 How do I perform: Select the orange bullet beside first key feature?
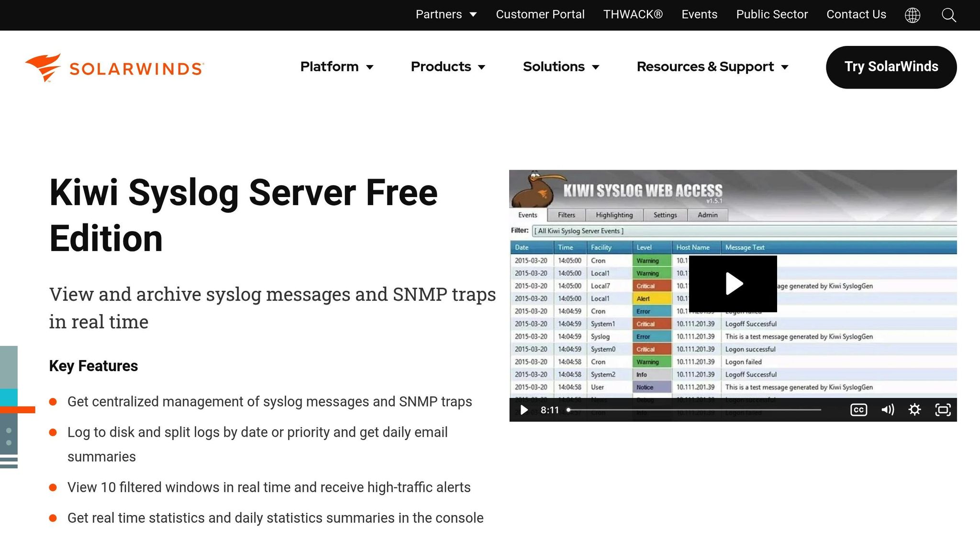coord(54,402)
